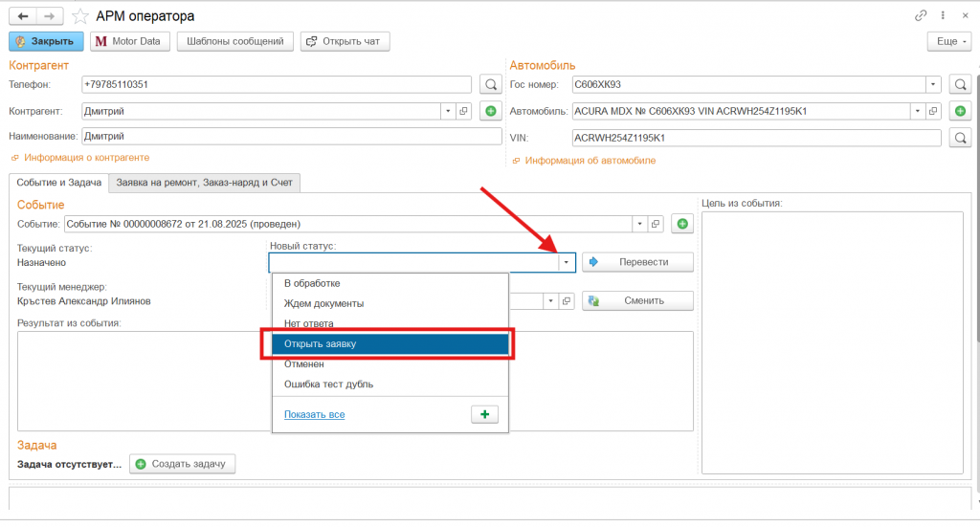The height and width of the screenshot is (527, 980).
Task: Click search icon beside VIN field
Action: (x=960, y=138)
